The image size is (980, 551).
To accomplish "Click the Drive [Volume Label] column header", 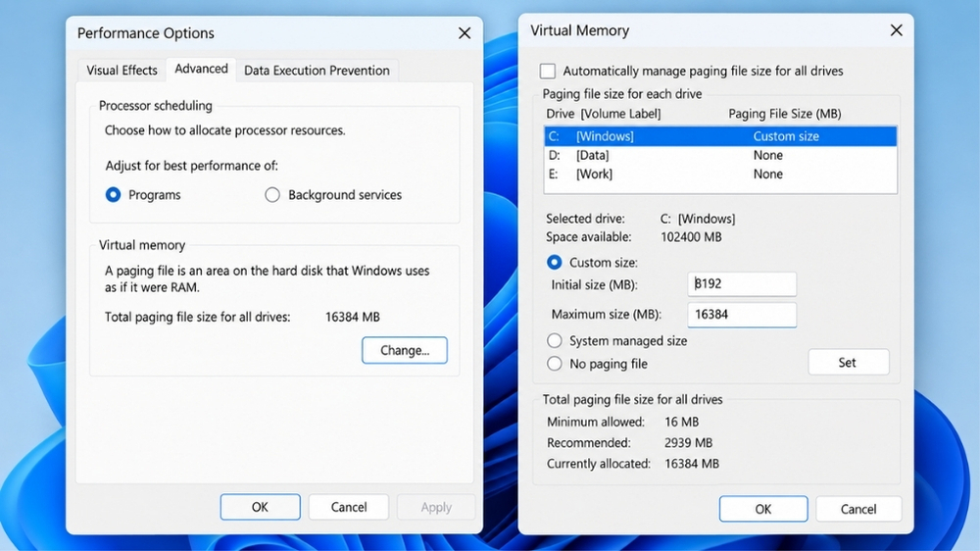I will click(603, 114).
